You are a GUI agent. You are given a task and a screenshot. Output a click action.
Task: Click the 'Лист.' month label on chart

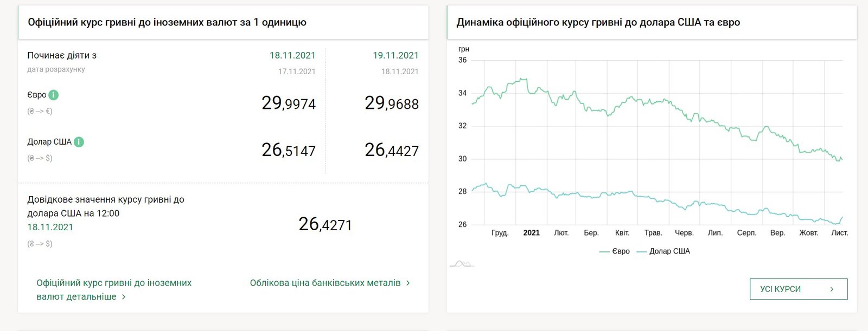[839, 233]
